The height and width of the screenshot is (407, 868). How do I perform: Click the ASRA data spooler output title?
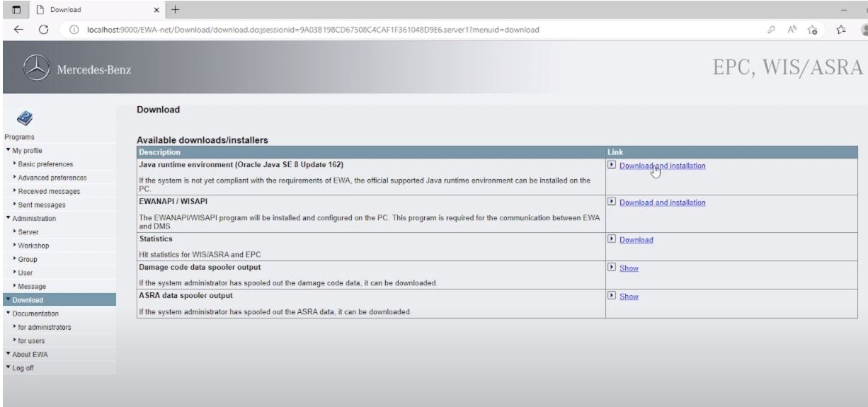point(186,295)
